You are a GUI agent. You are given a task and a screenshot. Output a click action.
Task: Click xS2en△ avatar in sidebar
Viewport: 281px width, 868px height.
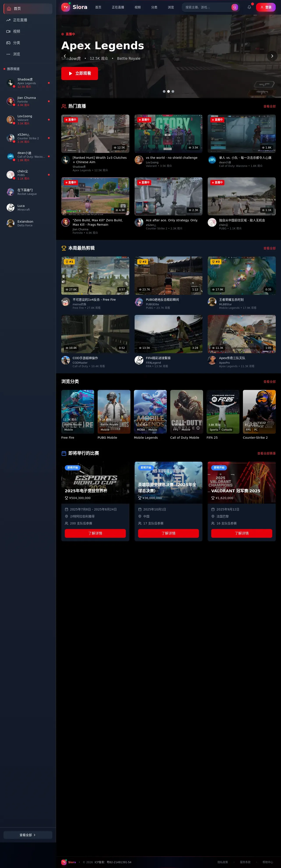click(11, 138)
